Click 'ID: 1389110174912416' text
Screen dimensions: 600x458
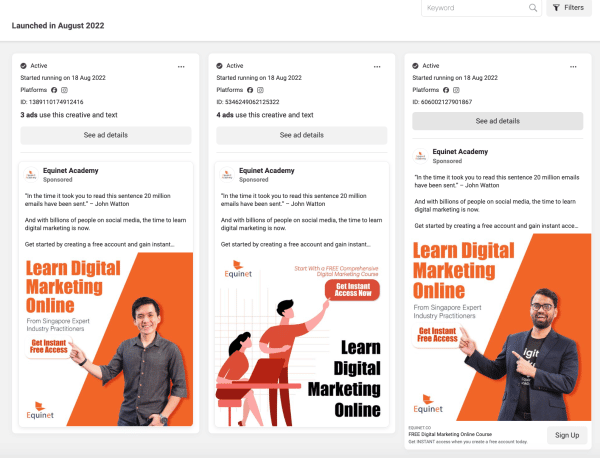(x=52, y=102)
